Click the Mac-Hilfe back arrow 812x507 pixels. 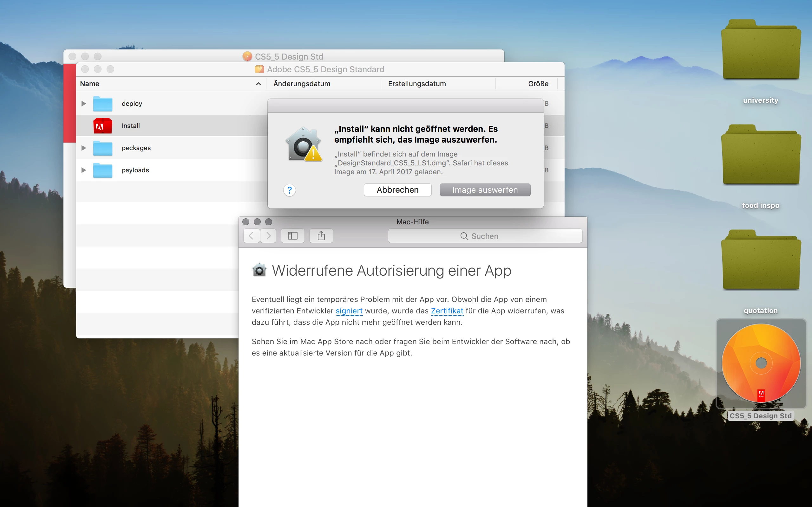[x=251, y=236]
